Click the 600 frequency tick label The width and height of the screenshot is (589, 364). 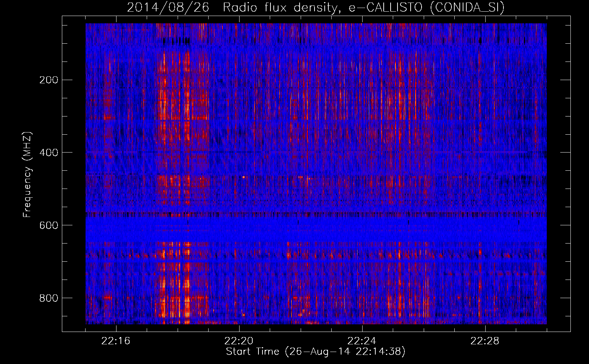[x=49, y=225]
